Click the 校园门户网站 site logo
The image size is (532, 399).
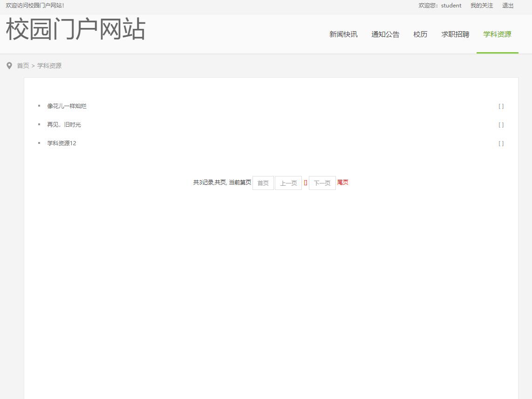75,30
